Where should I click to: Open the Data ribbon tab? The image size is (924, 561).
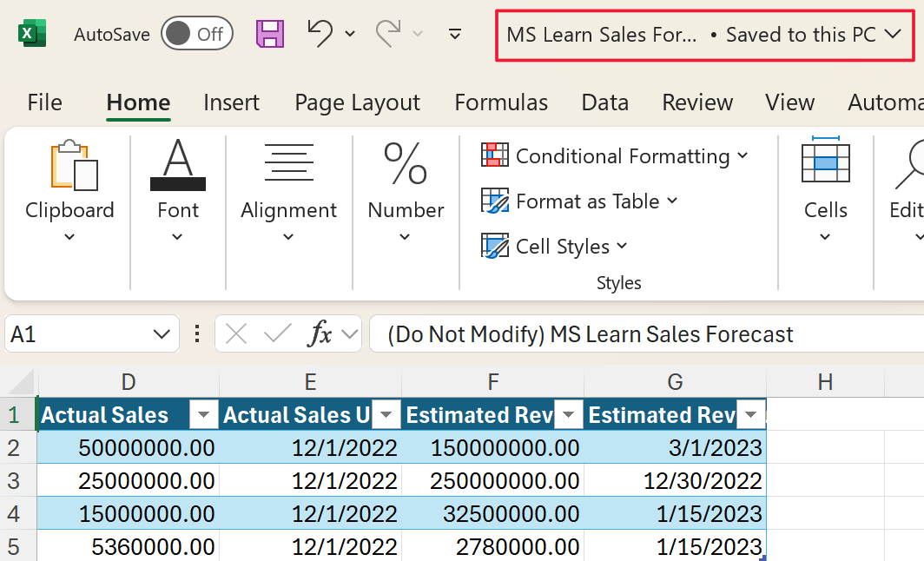click(604, 102)
